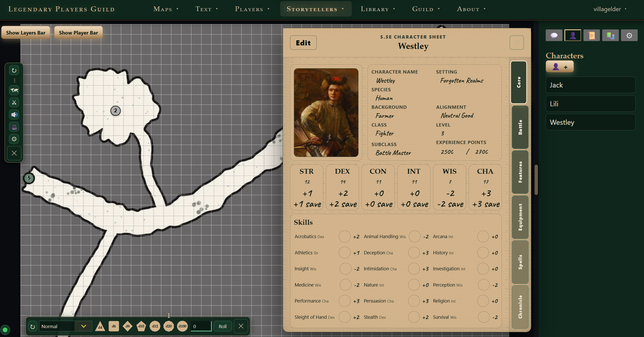Open Lili in the characters list
This screenshot has height=337, width=644.
click(590, 103)
